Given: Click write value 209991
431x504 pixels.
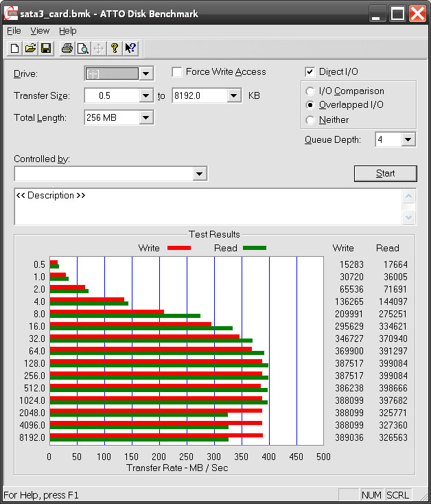Looking at the screenshot, I should point(349,314).
